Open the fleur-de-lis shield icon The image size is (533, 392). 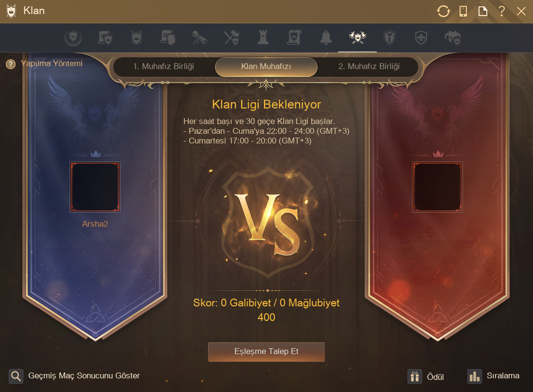pyautogui.click(x=421, y=37)
